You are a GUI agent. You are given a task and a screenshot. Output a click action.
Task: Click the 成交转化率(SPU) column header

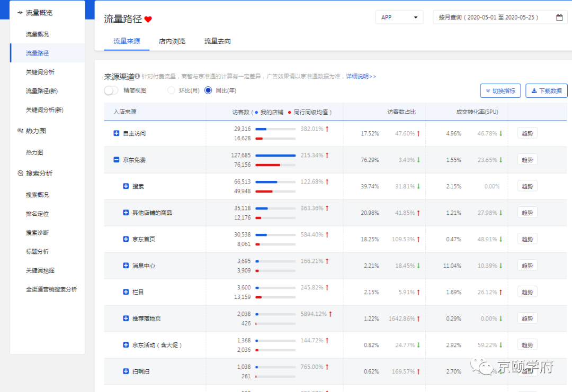(477, 112)
